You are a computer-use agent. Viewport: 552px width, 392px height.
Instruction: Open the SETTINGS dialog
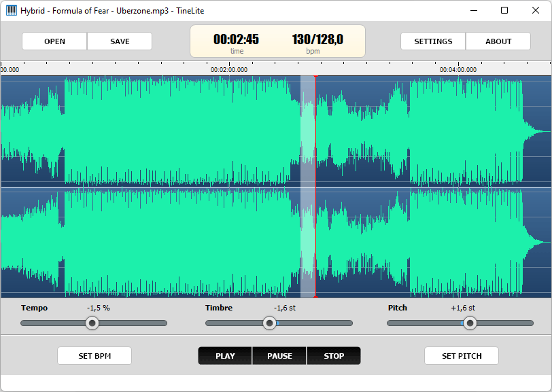433,41
